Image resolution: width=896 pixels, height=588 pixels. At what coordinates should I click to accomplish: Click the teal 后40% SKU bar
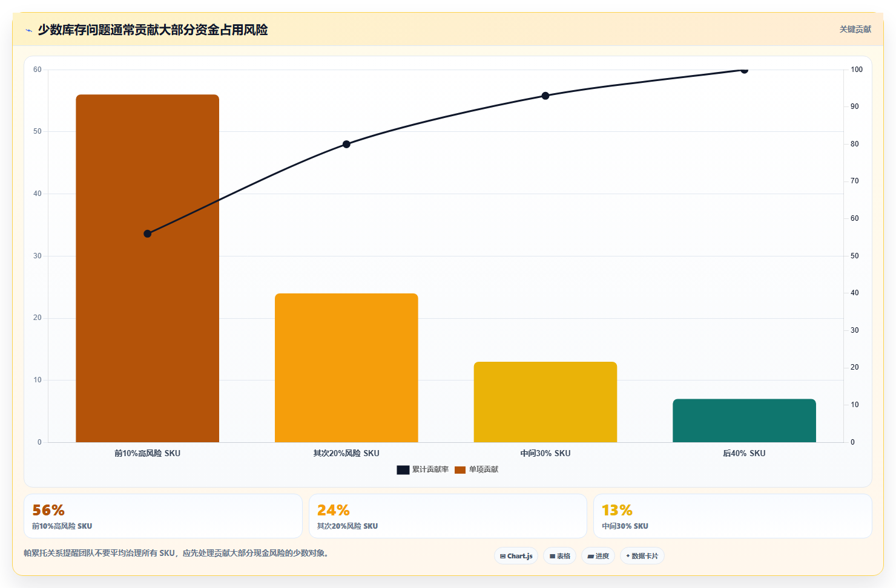pyautogui.click(x=744, y=420)
